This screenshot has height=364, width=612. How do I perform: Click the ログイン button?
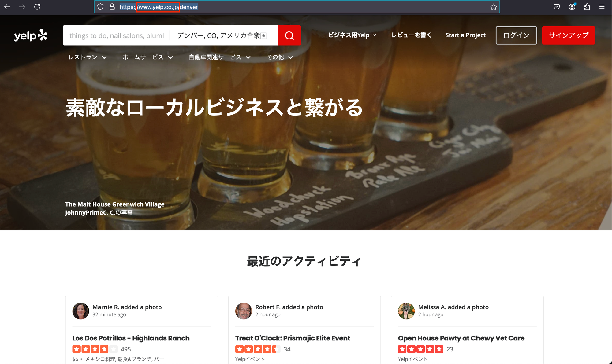click(516, 35)
